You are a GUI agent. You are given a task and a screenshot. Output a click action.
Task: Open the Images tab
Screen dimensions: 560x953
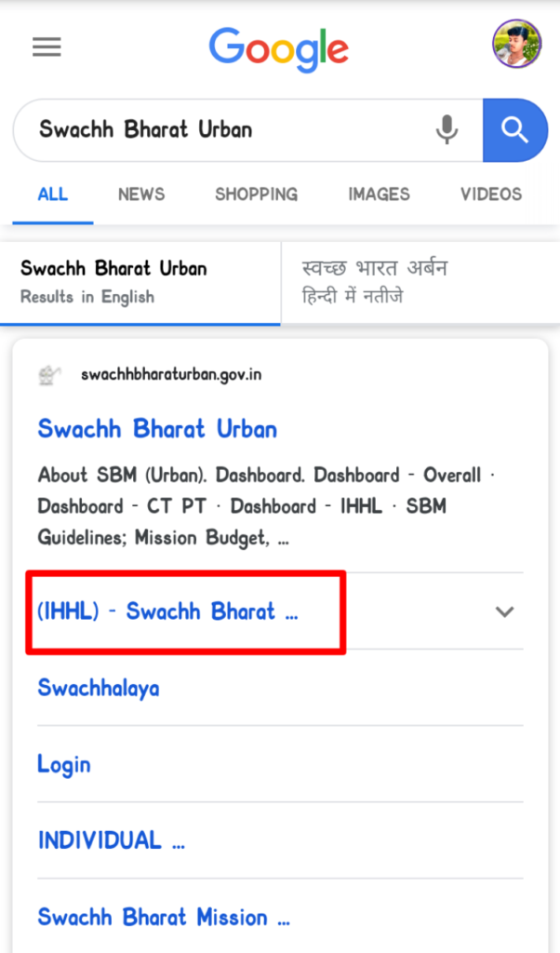pos(379,195)
